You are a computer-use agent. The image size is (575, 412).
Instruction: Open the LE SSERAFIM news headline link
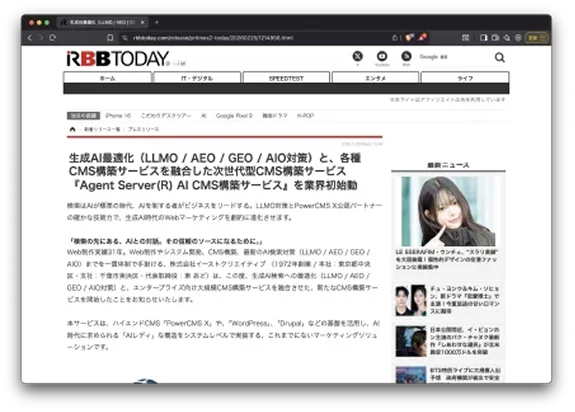(447, 260)
